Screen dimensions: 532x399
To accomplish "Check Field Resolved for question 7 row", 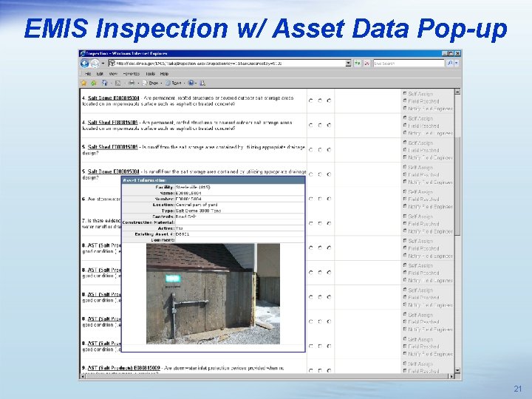I will coord(405,223).
